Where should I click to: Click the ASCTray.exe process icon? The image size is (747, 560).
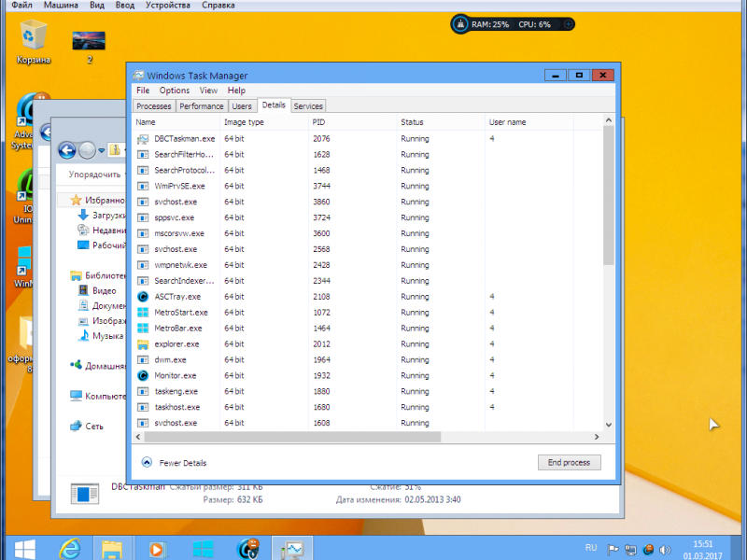[143, 297]
